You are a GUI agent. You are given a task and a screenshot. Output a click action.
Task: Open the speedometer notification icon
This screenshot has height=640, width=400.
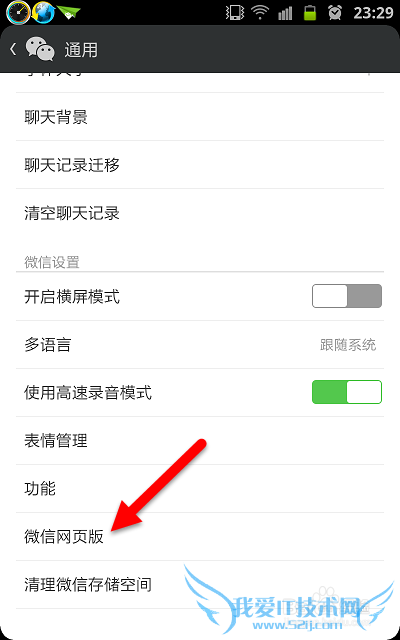(18, 12)
